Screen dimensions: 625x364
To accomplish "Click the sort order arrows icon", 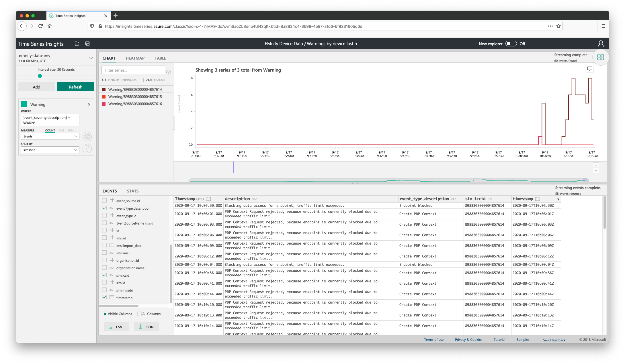I will point(142,80).
